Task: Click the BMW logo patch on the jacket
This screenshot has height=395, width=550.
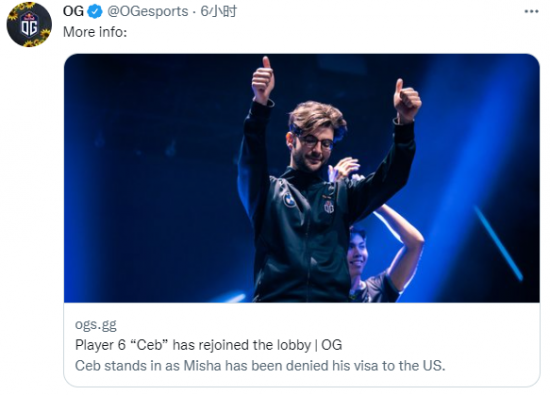Action: coord(289,200)
